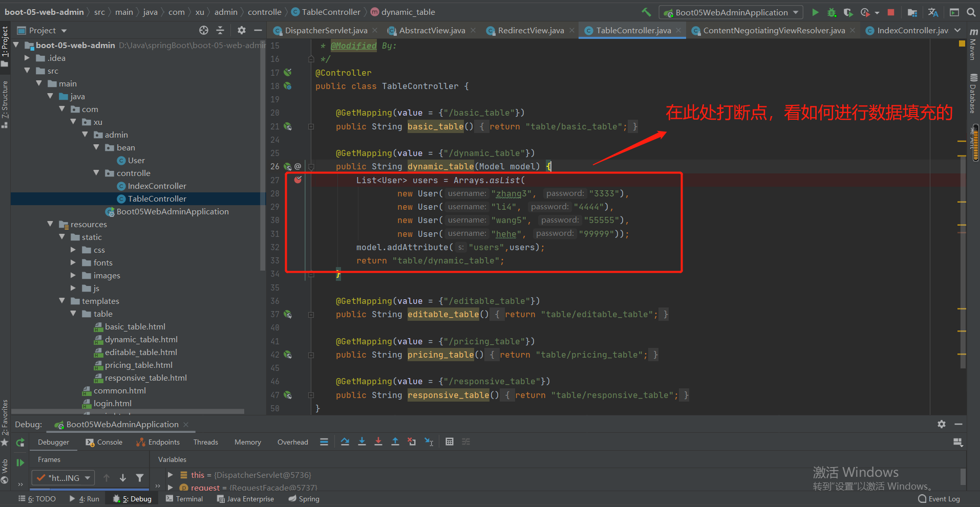
Task: Open the Database side panel
Action: pyautogui.click(x=973, y=94)
